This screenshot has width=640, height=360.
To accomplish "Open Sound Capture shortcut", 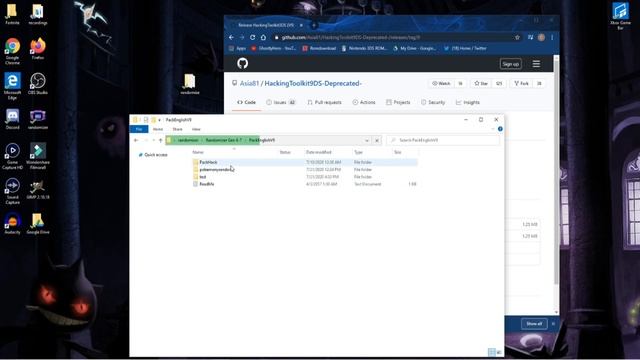I will coord(12,190).
